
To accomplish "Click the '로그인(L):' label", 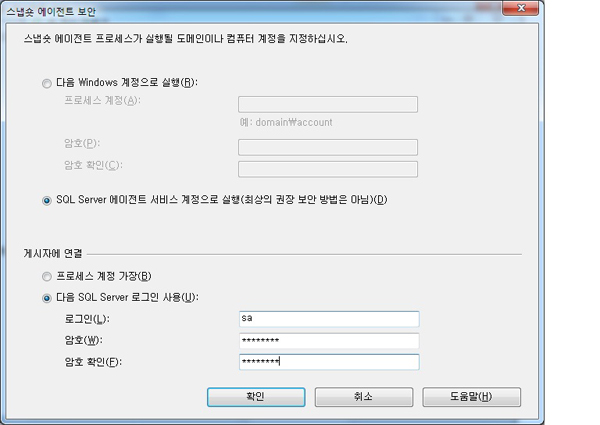I will (87, 319).
